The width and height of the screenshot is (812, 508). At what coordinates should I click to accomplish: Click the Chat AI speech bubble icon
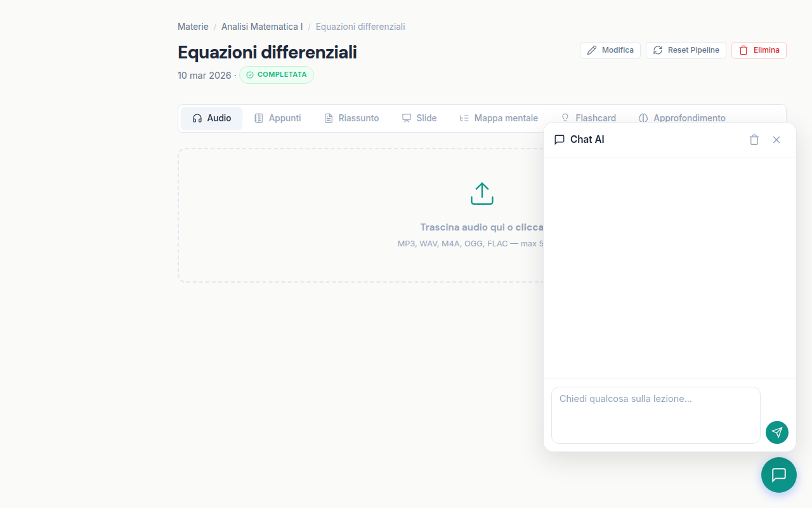click(x=559, y=140)
